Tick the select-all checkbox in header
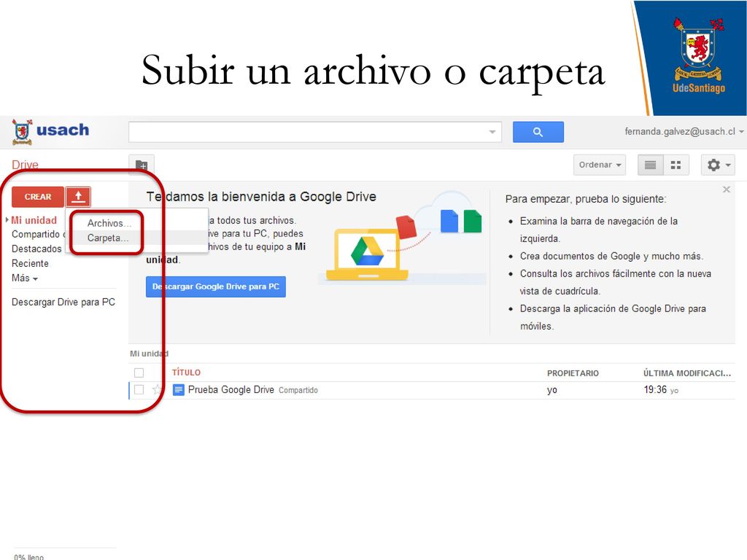Image resolution: width=747 pixels, height=560 pixels. coord(139,373)
